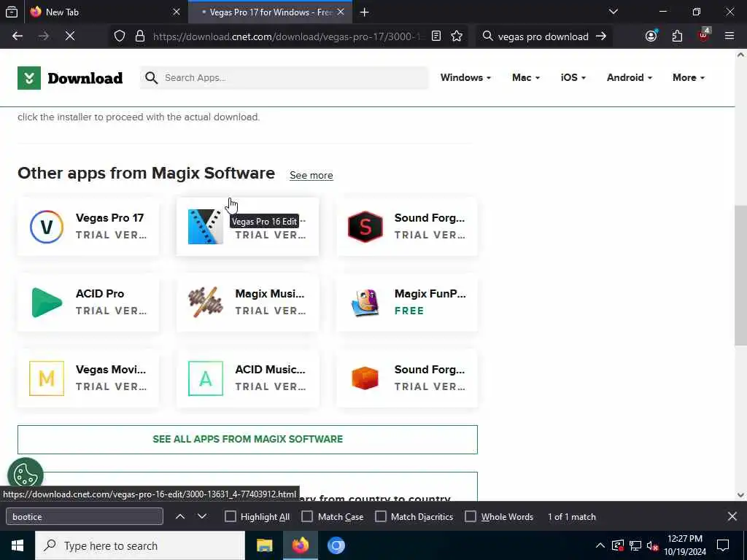The width and height of the screenshot is (747, 560).
Task: Open the network tray icon
Action: [635, 545]
